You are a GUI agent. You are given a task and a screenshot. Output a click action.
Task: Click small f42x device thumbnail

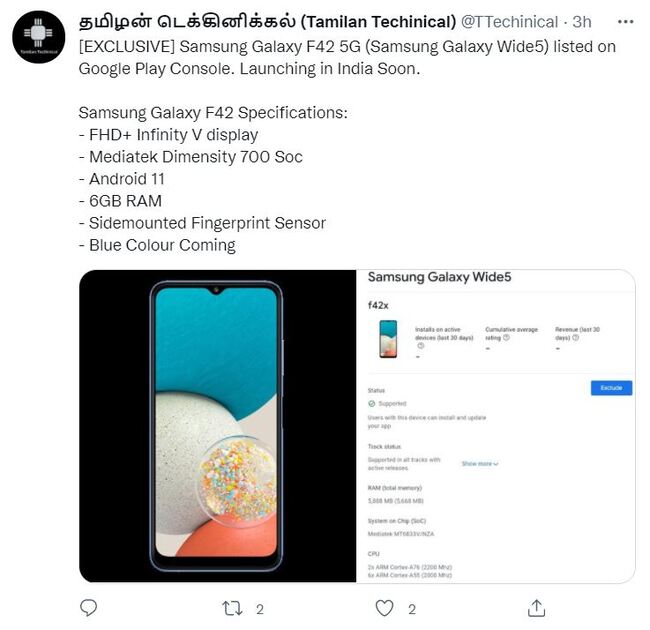[x=388, y=339]
